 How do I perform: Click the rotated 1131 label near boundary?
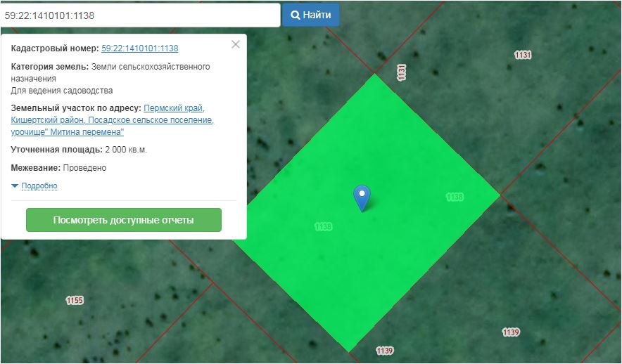pos(402,72)
